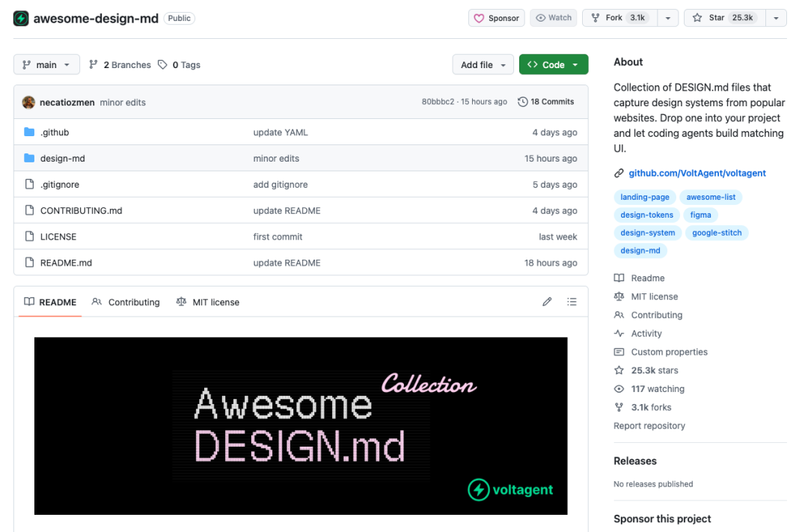Open the github.com/VoltAgent/voltagent link
The width and height of the screenshot is (808, 532).
697,173
